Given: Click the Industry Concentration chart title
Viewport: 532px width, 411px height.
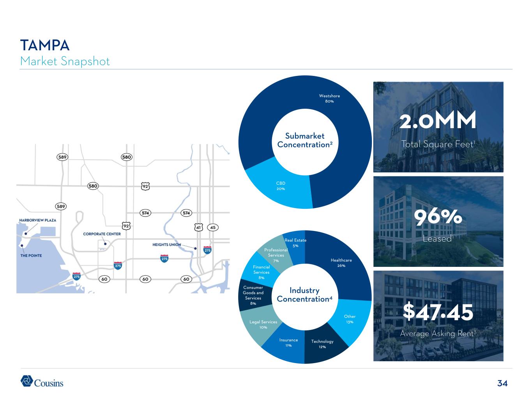Looking at the screenshot, I should tap(305, 295).
